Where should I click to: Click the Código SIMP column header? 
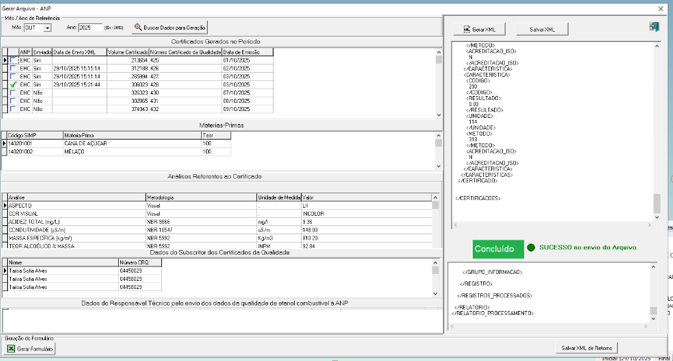pos(35,135)
